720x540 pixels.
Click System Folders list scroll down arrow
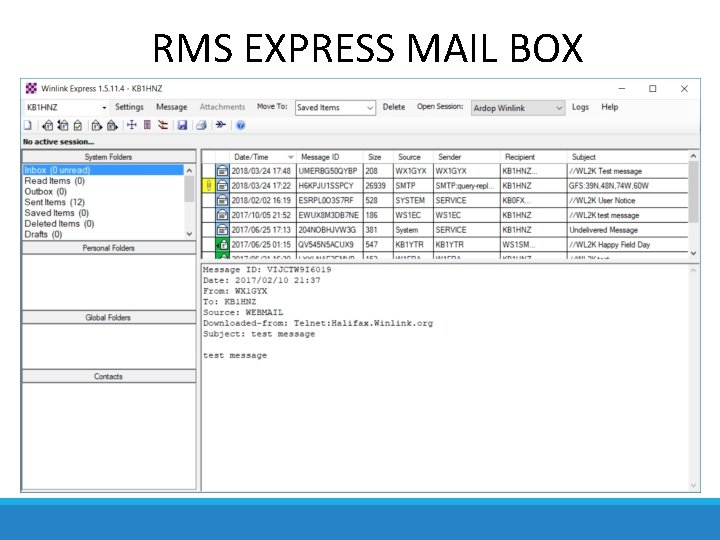click(x=189, y=234)
